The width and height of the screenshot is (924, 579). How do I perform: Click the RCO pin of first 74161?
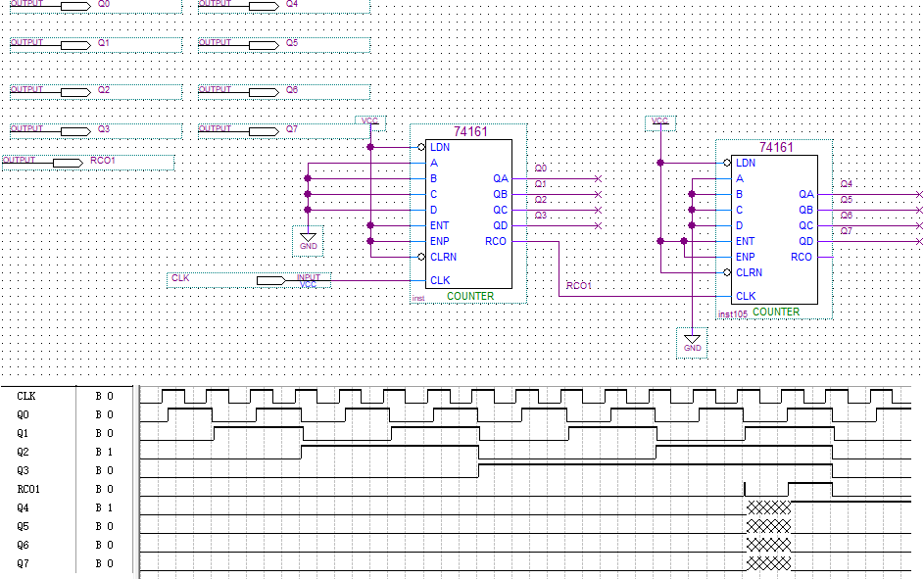(x=496, y=242)
